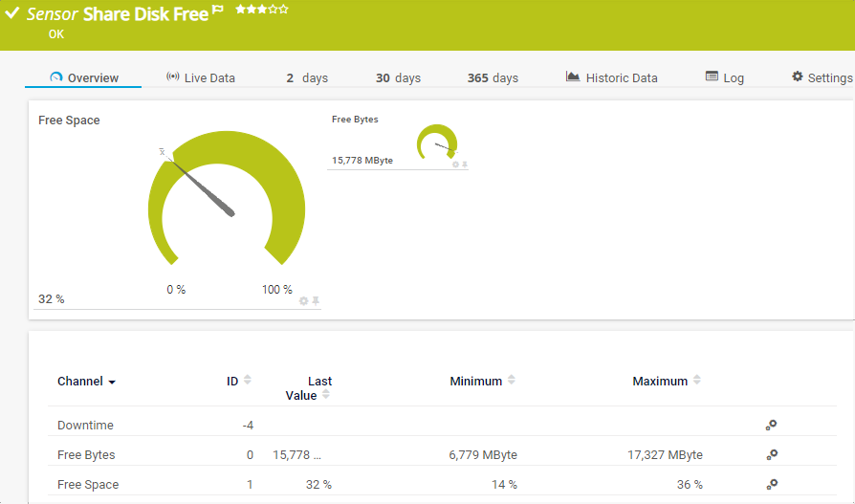This screenshot has width=855, height=504.
Task: Click the pin icon on the Free Space gauge
Action: [316, 300]
